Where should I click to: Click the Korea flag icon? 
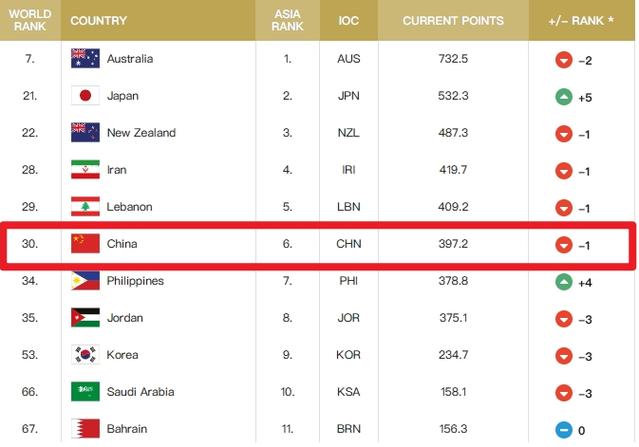[85, 355]
